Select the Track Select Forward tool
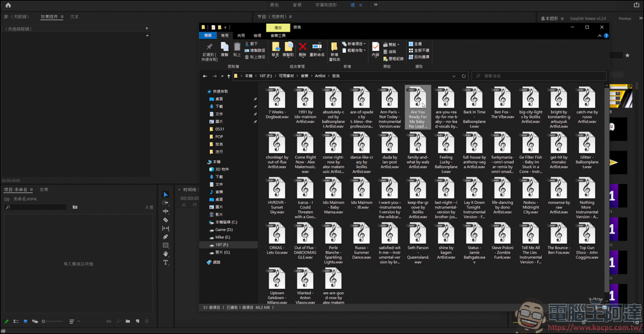The image size is (644, 334). pos(166,203)
